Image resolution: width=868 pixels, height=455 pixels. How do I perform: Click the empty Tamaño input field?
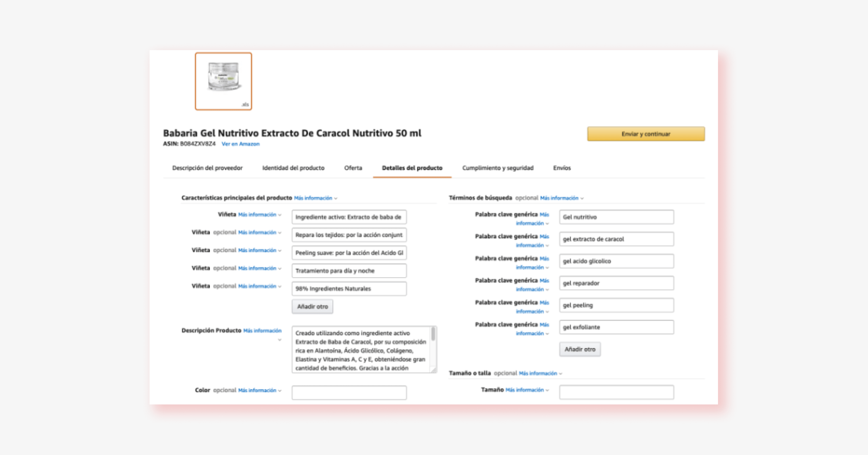[x=616, y=392]
